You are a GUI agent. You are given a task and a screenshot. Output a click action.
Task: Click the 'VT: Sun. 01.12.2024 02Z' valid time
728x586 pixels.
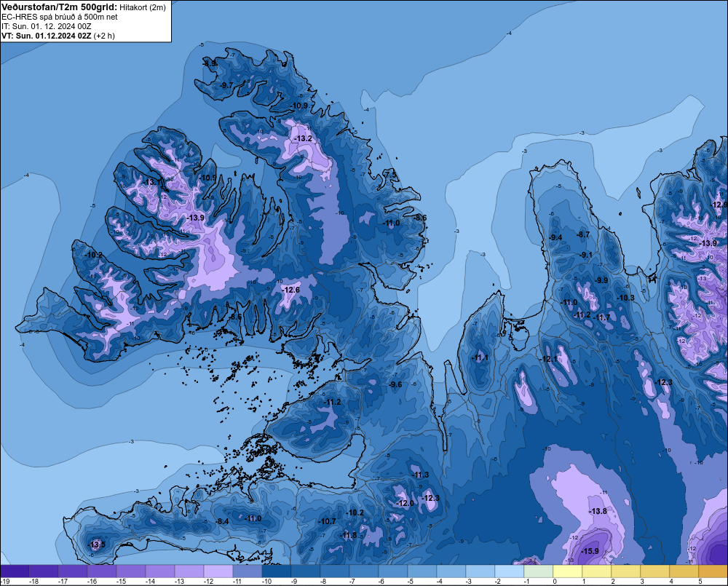pyautogui.click(x=47, y=36)
